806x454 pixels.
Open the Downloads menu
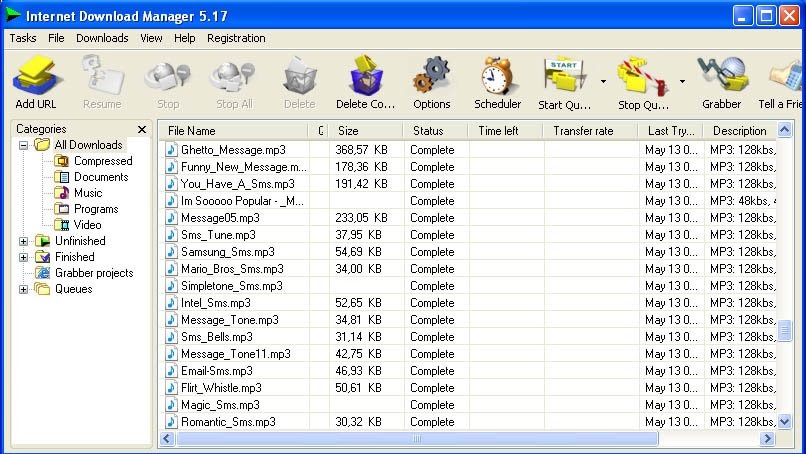tap(102, 38)
